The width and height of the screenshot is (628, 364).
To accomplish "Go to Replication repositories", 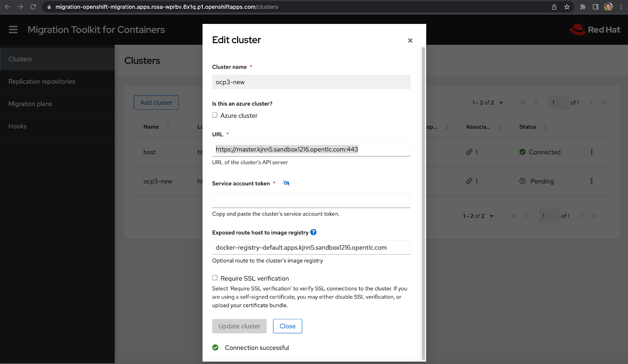I will [42, 82].
